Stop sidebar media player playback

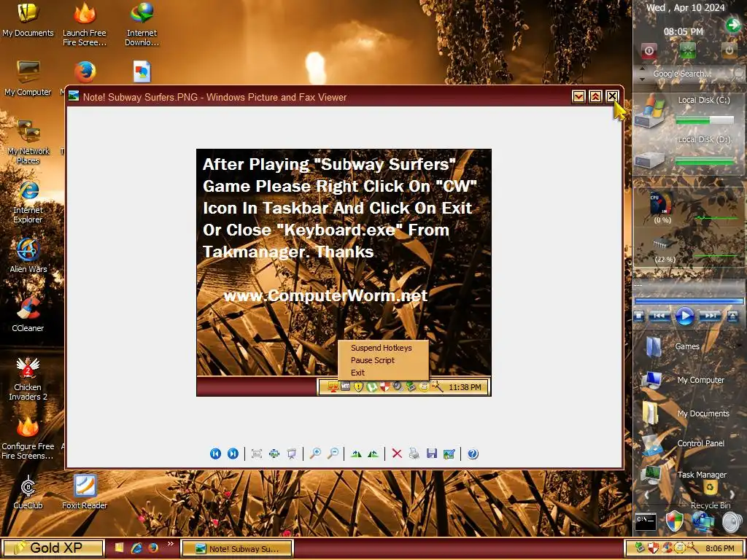point(639,316)
